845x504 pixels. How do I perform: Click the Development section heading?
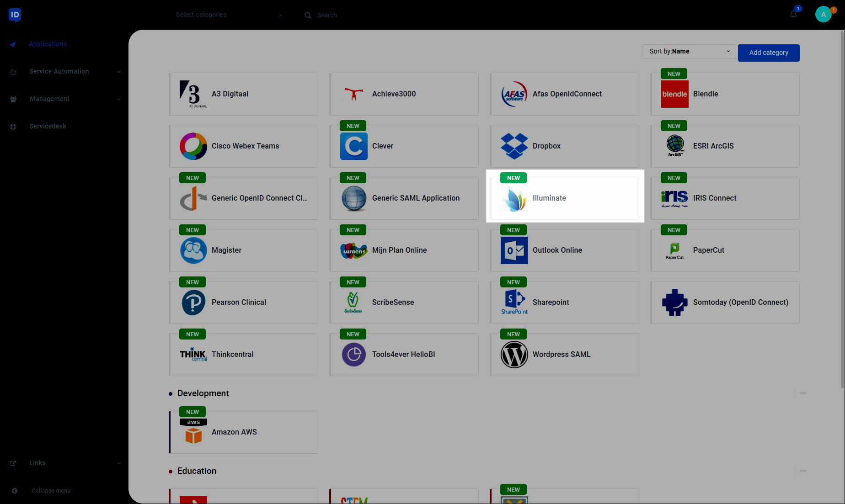(203, 393)
